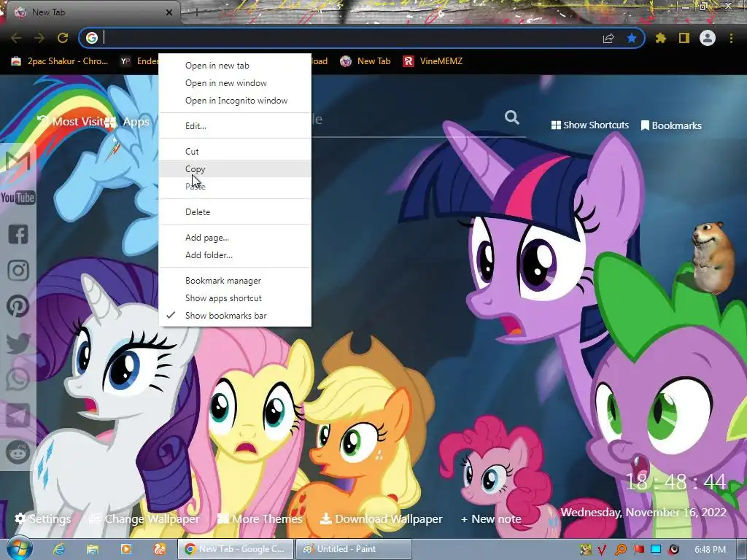Image resolution: width=747 pixels, height=560 pixels.
Task: Toggle Show bookmarks bar option
Action: coord(235,315)
